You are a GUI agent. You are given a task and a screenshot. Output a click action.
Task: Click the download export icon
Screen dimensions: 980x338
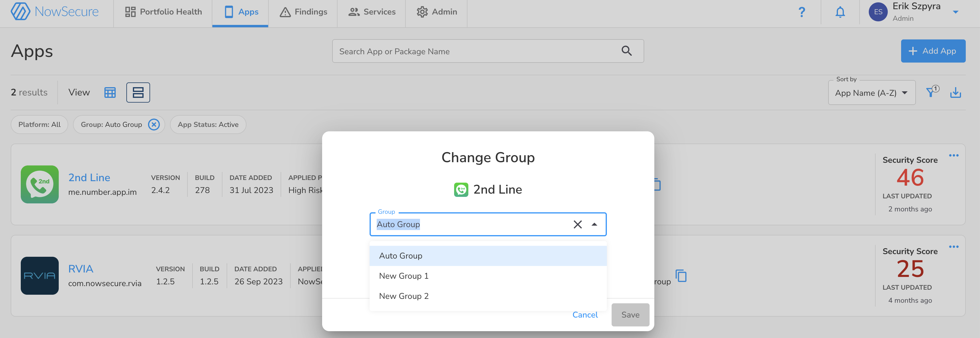coord(956,93)
